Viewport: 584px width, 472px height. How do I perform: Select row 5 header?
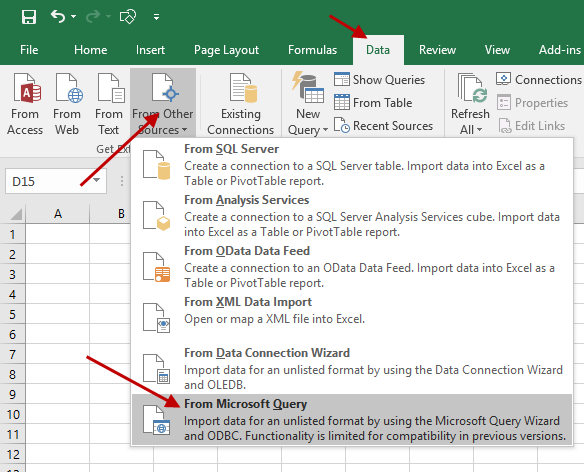tap(13, 314)
